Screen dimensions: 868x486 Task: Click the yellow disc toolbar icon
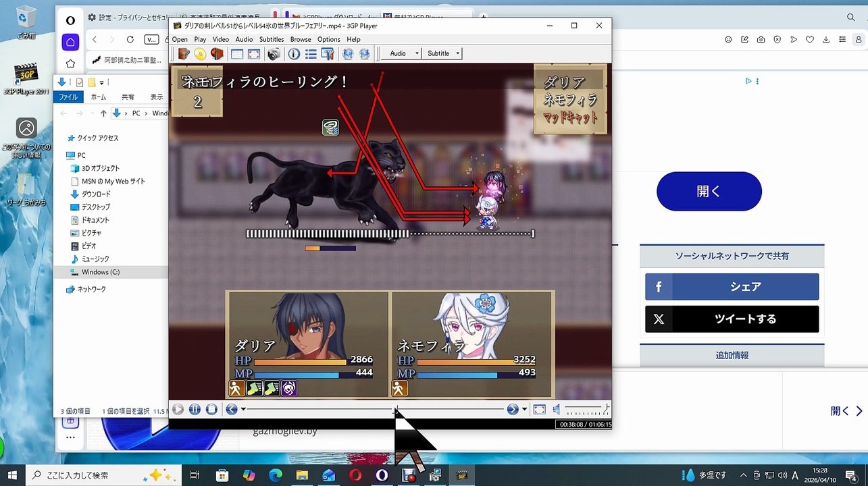pyautogui.click(x=200, y=53)
